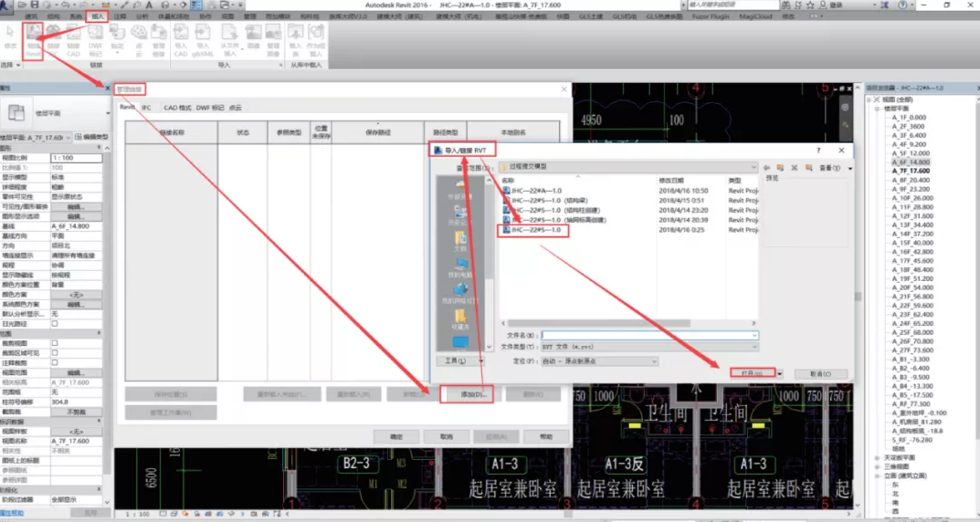Viewport: 980px width, 522px height.
Task: Open the Look in folder dropdown
Action: pyautogui.click(x=753, y=167)
